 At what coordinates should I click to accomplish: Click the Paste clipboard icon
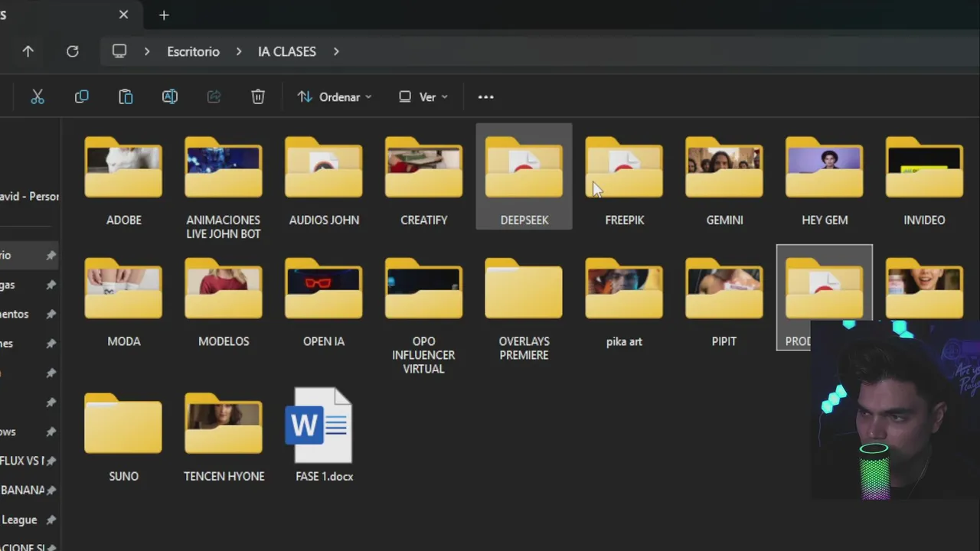tap(126, 97)
